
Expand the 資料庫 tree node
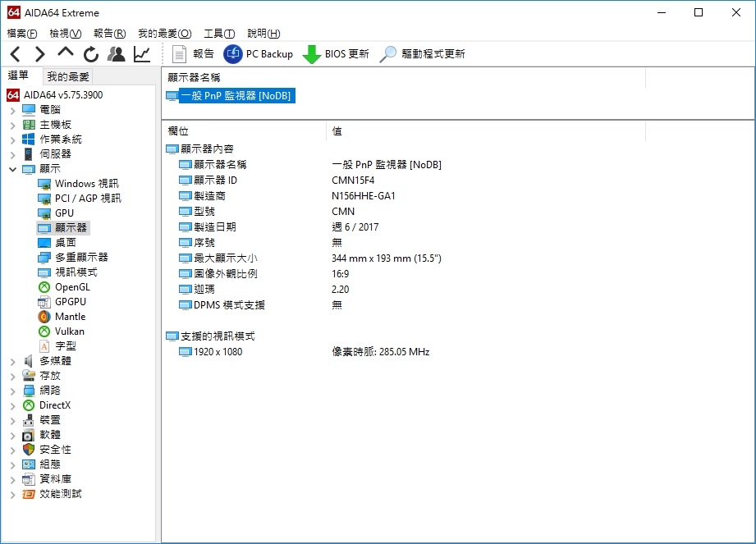12,479
